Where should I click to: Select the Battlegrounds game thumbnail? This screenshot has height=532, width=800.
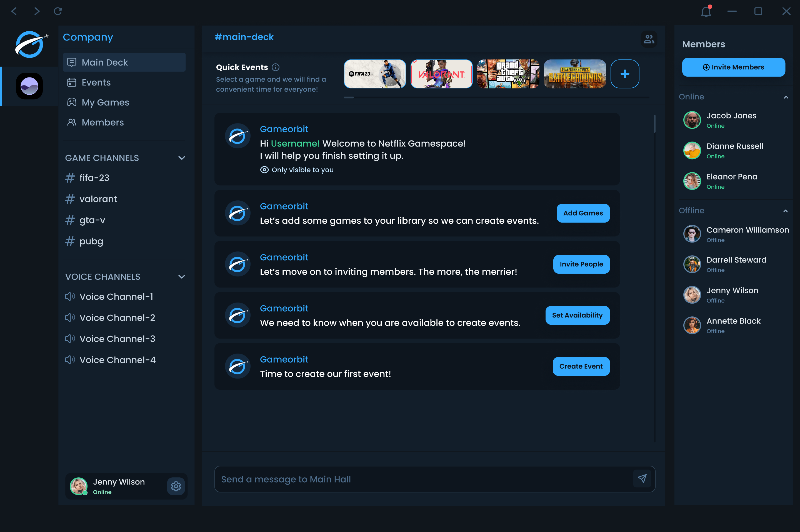pyautogui.click(x=575, y=74)
